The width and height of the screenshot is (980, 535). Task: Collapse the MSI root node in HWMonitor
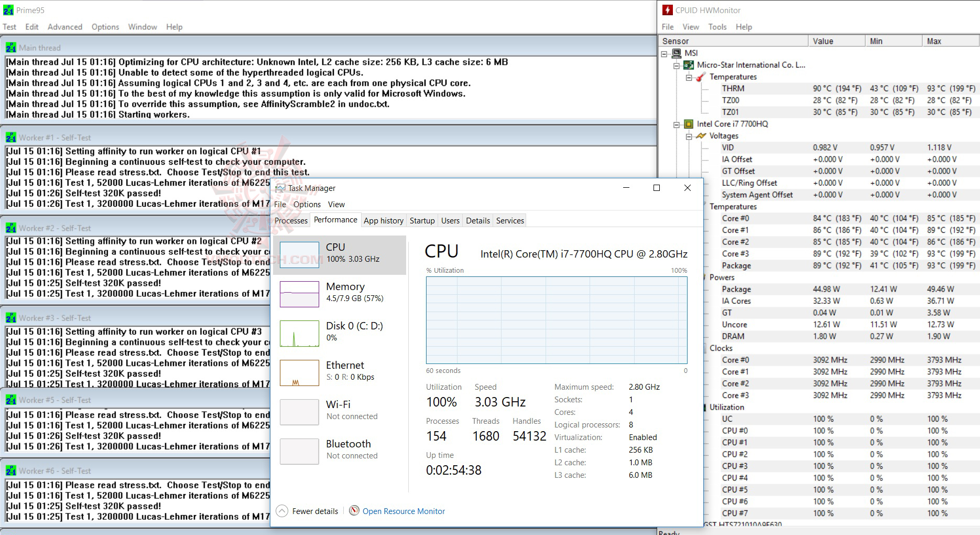[x=665, y=53]
